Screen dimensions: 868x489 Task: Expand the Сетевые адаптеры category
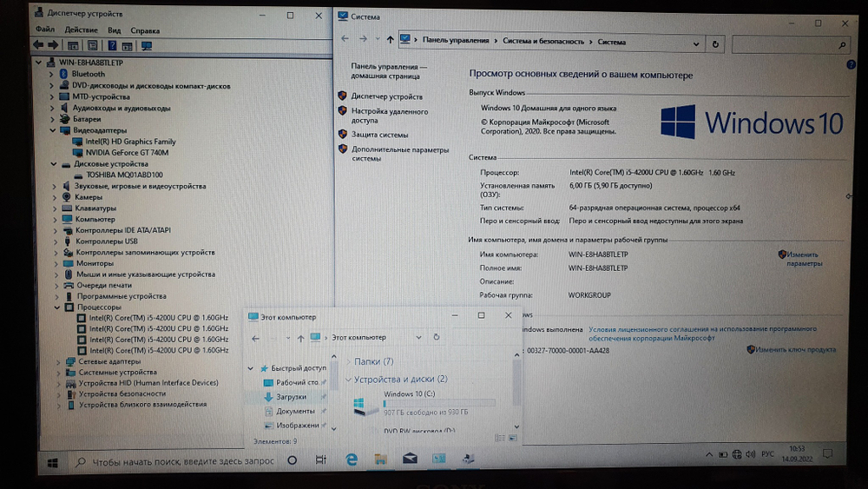point(58,361)
